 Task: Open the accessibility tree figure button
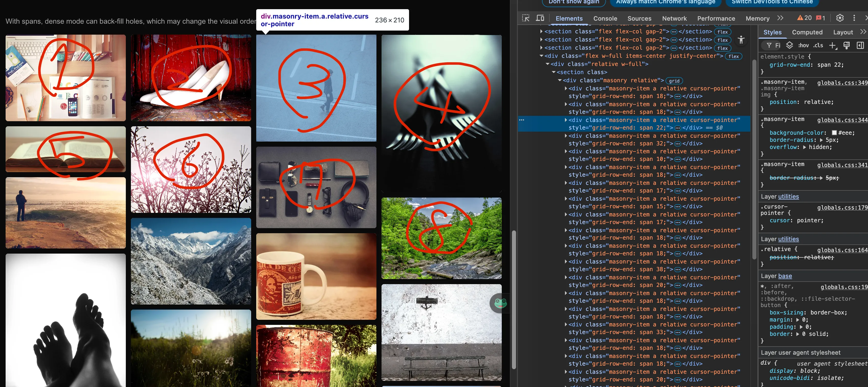(741, 40)
